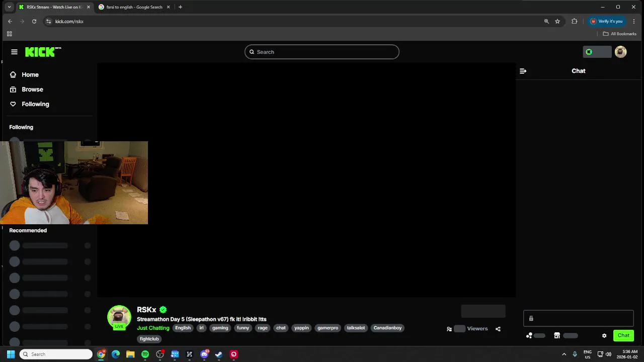Open the All Bookmarks folder
Image resolution: width=644 pixels, height=362 pixels.
coord(619,34)
